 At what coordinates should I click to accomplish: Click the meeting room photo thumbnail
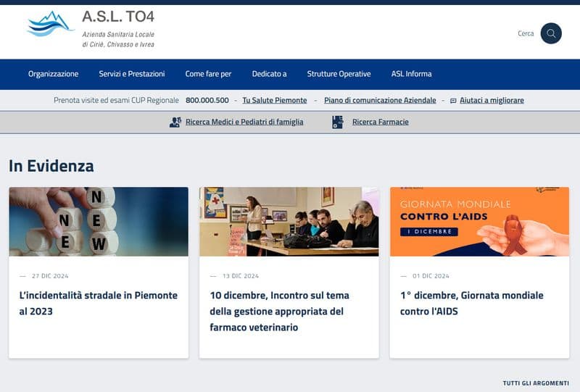point(289,222)
